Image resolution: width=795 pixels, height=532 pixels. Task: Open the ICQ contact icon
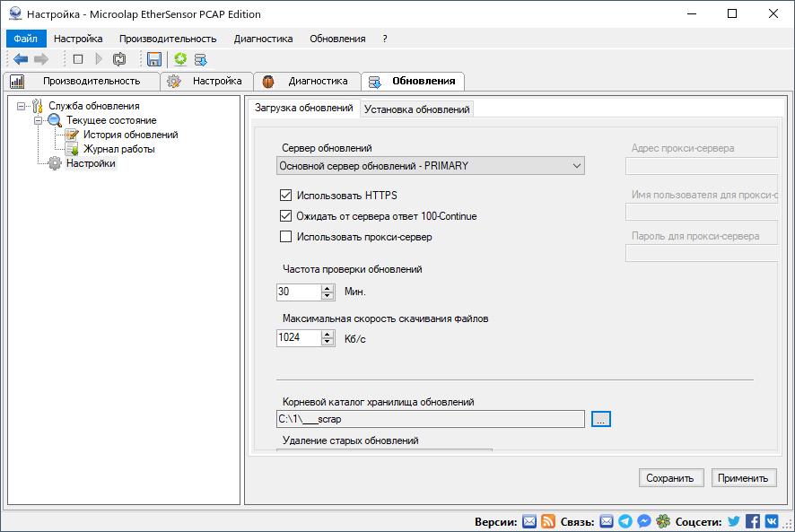(661, 520)
